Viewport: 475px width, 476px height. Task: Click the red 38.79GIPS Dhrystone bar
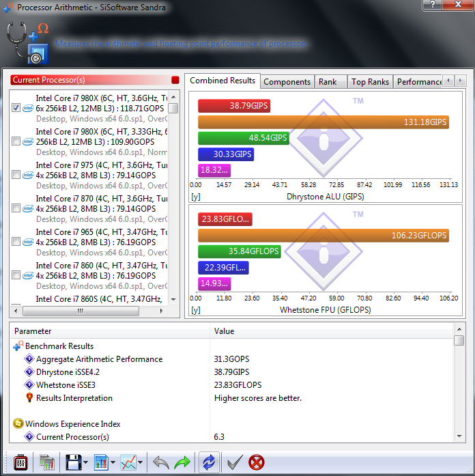234,106
